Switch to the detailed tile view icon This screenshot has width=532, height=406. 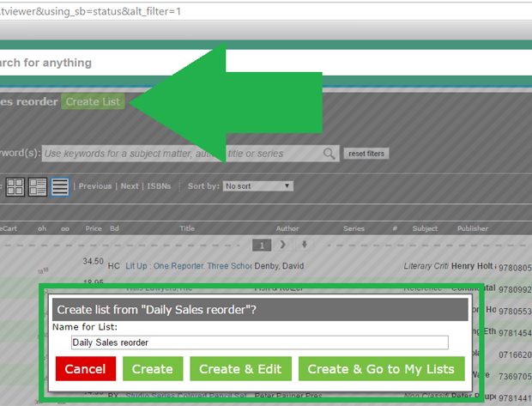[x=38, y=186]
